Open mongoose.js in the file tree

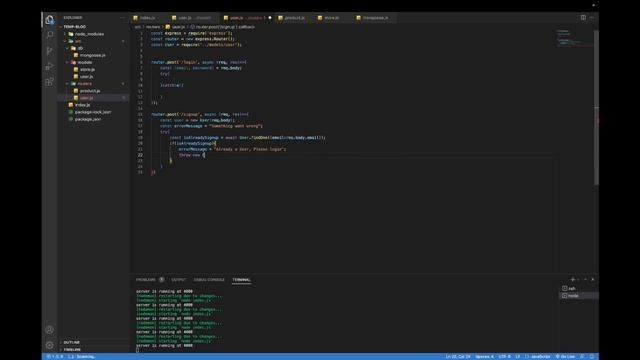[93, 55]
